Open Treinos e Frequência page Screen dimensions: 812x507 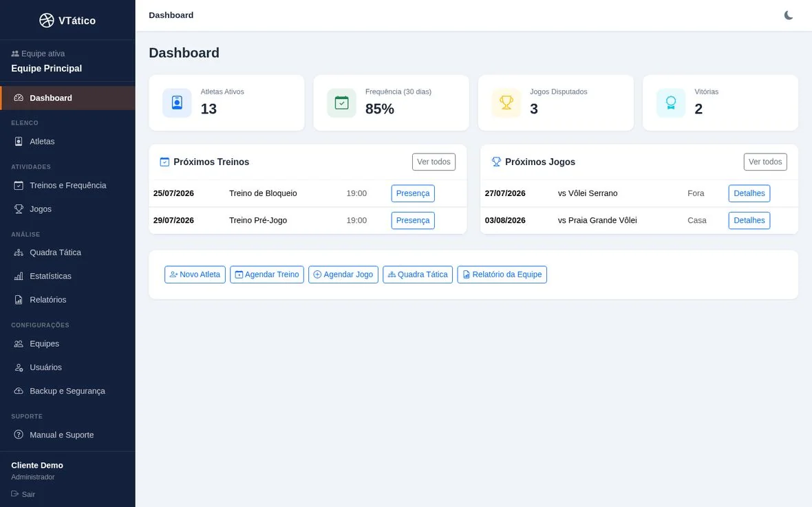pos(68,186)
